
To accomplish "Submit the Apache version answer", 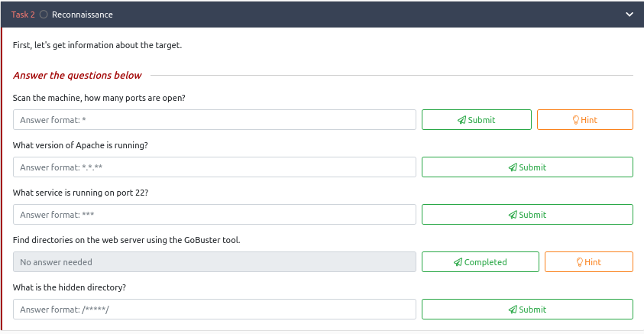I will click(x=527, y=167).
